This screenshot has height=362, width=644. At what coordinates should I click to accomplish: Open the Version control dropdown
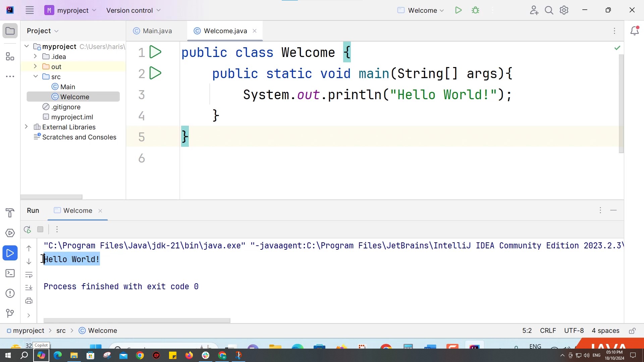tap(133, 10)
